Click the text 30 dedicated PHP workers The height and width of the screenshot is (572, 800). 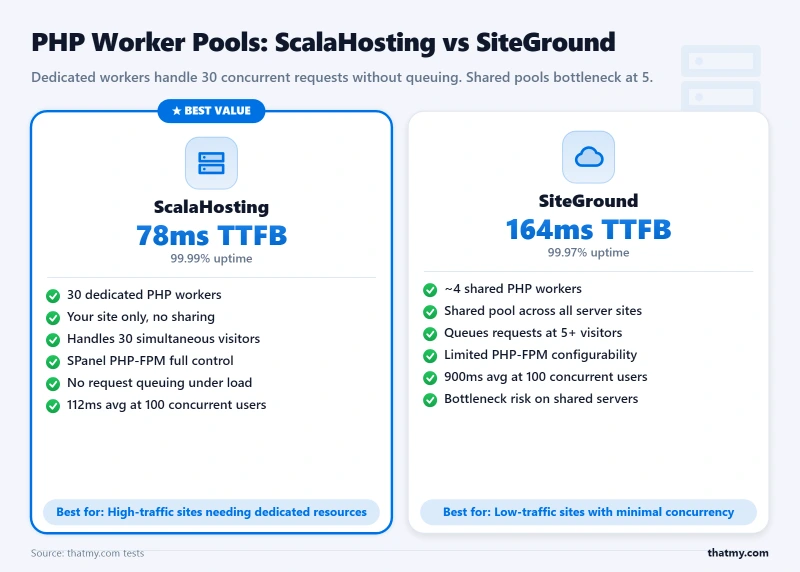coord(144,295)
